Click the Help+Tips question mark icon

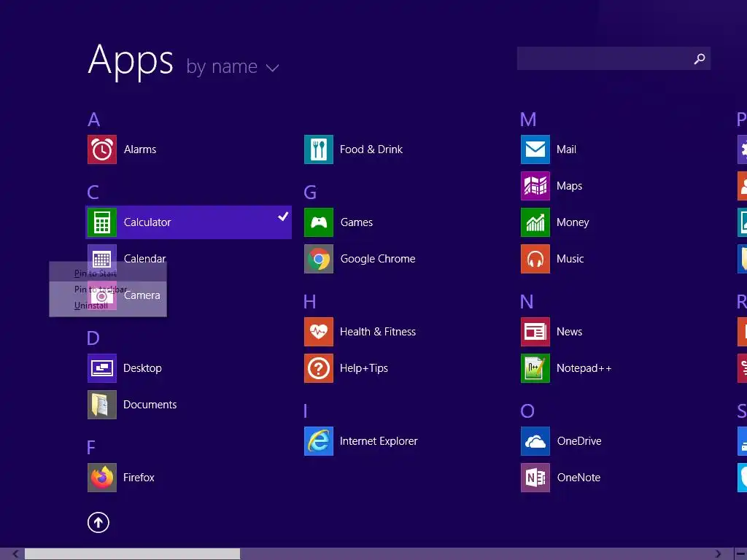[x=319, y=368]
